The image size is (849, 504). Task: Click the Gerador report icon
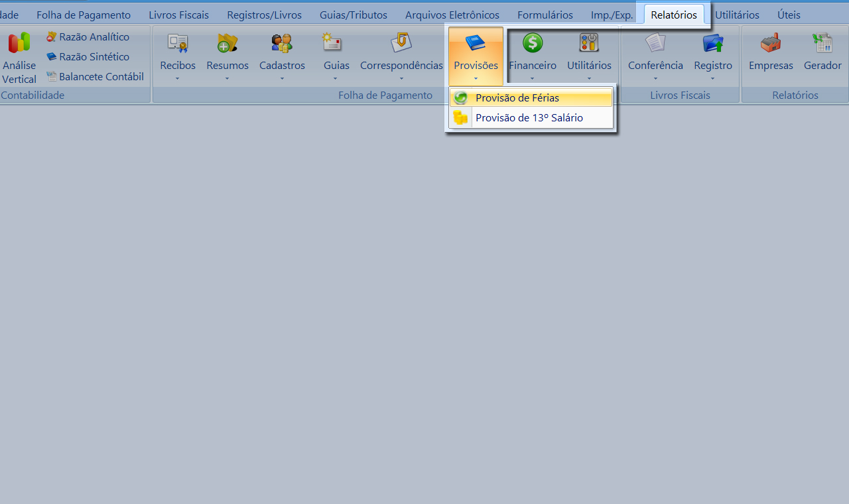pyautogui.click(x=822, y=43)
